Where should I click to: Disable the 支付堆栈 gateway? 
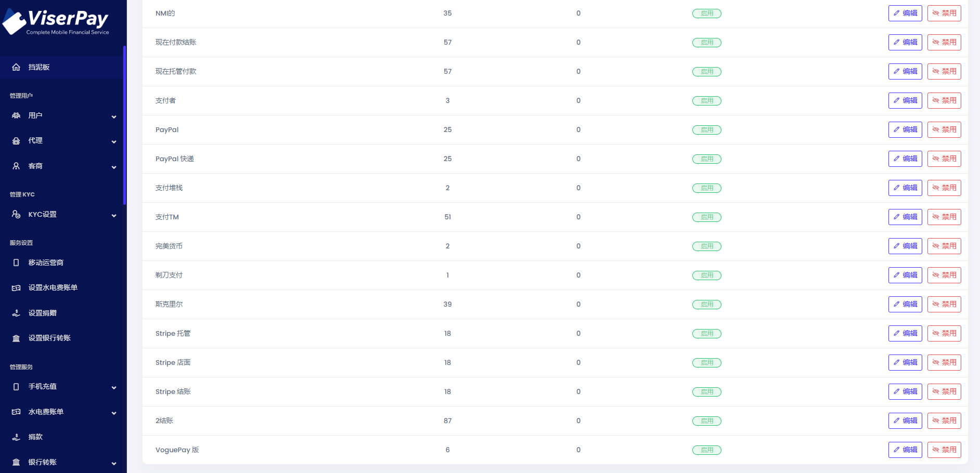click(x=944, y=188)
